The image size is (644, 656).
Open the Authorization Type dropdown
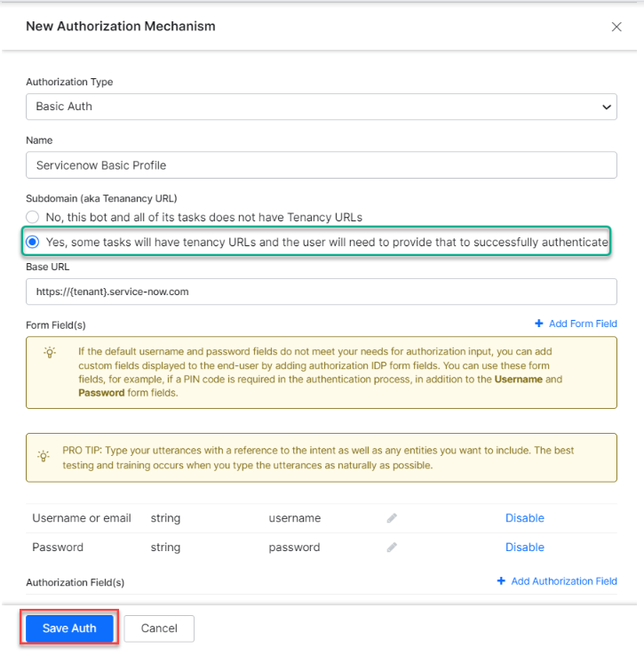click(320, 107)
